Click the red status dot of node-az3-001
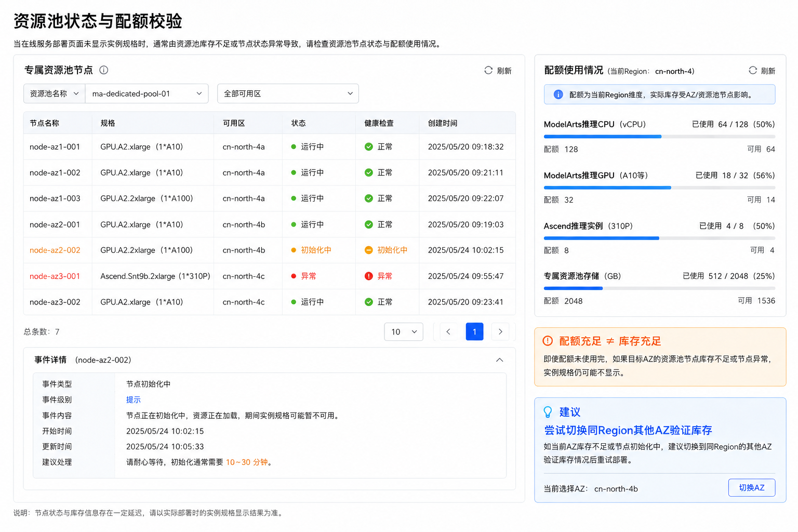Screen dimensions: 798x532 (x=294, y=276)
